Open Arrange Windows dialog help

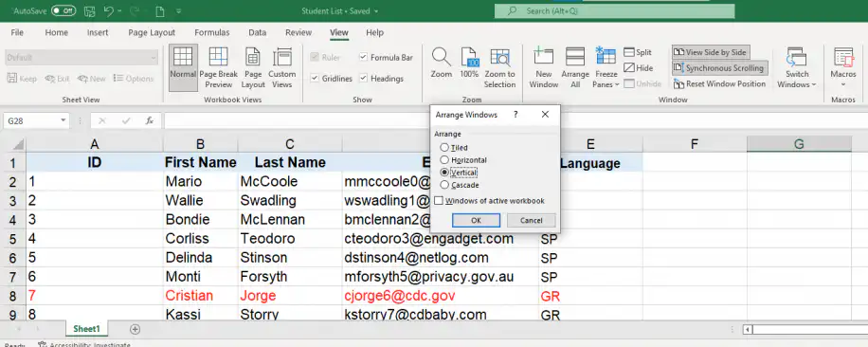click(x=515, y=115)
